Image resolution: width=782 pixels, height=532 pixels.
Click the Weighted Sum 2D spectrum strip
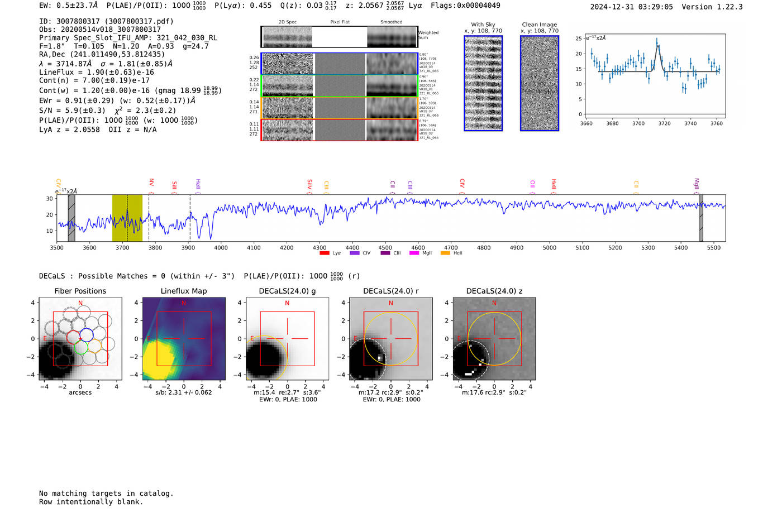click(340, 37)
